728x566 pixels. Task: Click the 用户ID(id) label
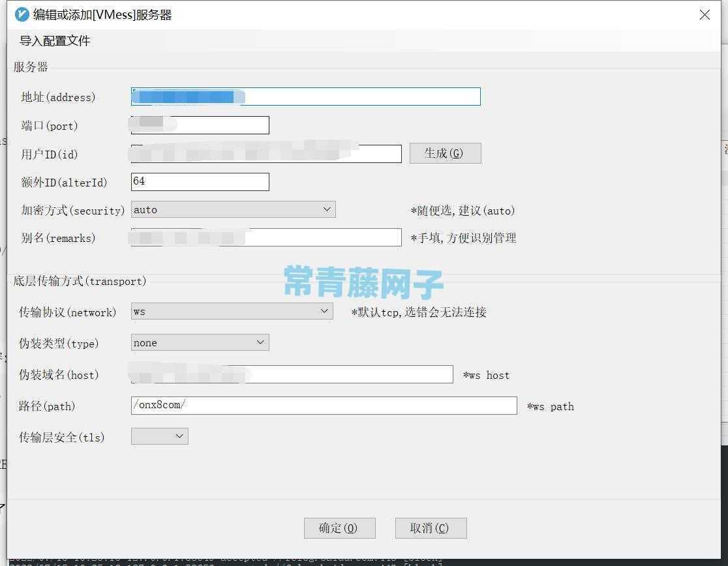pos(50,155)
